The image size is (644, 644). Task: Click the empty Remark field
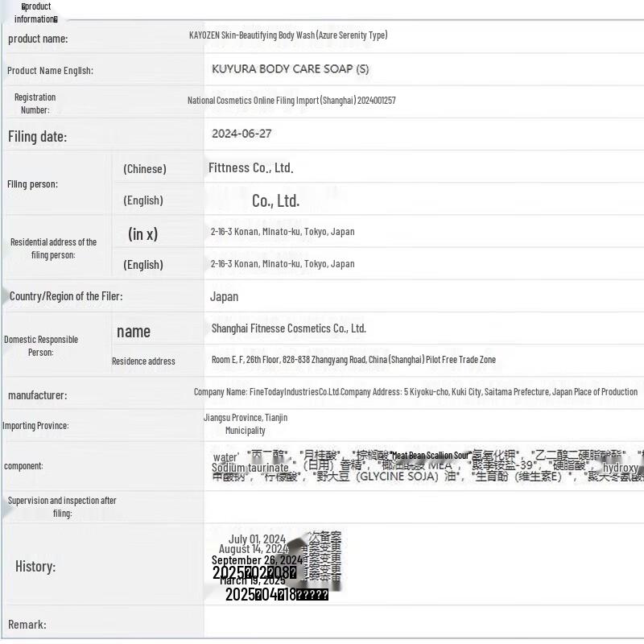point(423,624)
